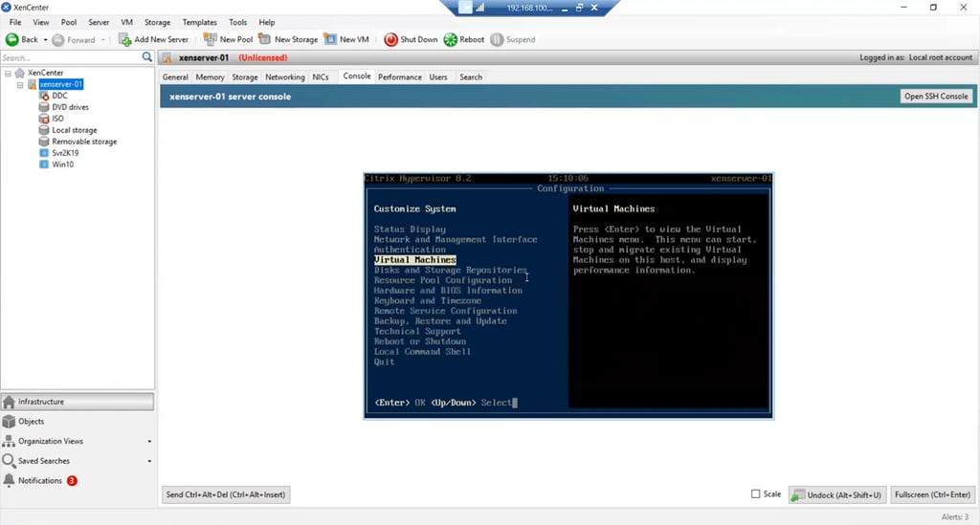This screenshot has width=980, height=525.
Task: Expand Organization Views dropdown arrow
Action: tap(149, 442)
